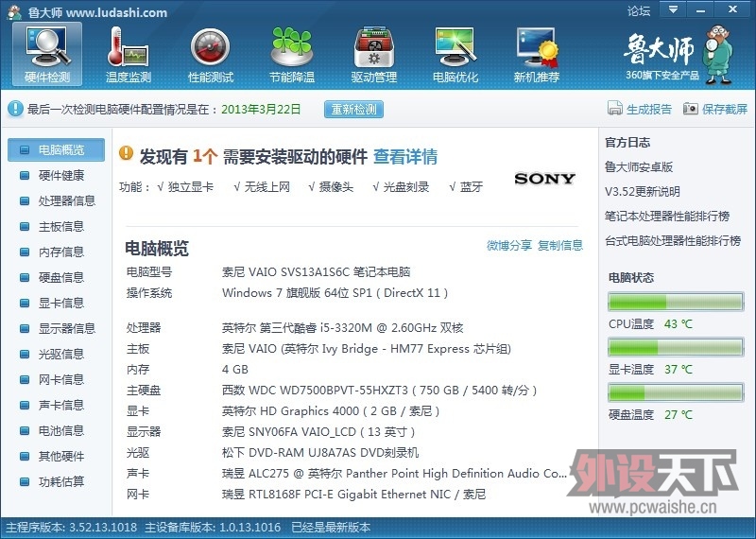Image resolution: width=756 pixels, height=539 pixels.
Task: Open 台式电脑处理器性能排行榜 link
Action: pyautogui.click(x=673, y=240)
